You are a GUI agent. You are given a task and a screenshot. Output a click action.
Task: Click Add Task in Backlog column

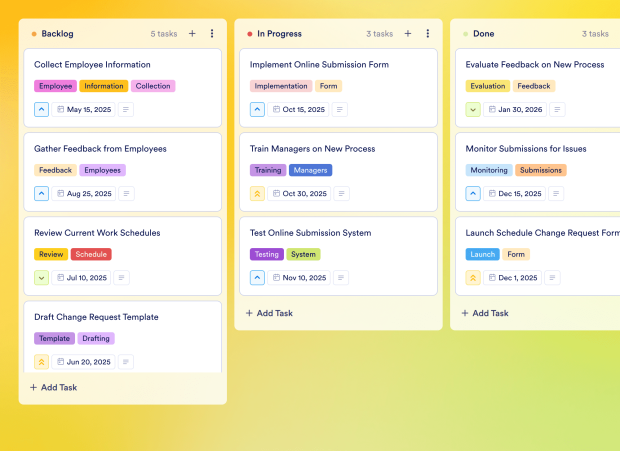[x=54, y=387]
